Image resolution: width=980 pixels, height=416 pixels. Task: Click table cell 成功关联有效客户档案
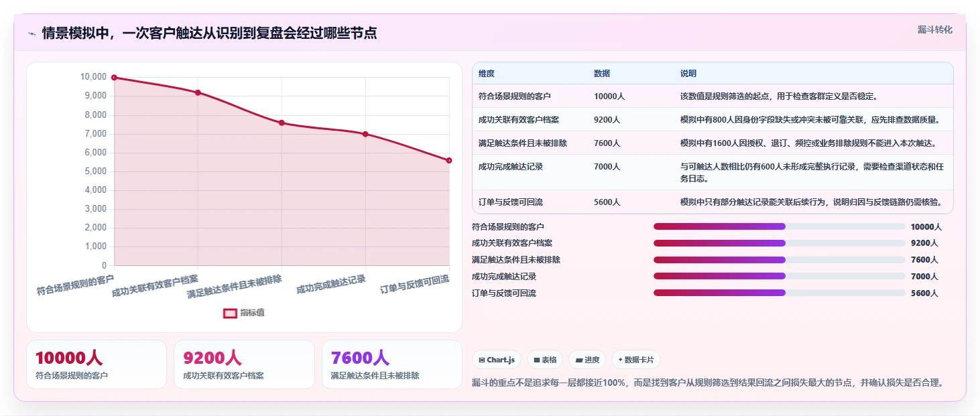coord(519,120)
